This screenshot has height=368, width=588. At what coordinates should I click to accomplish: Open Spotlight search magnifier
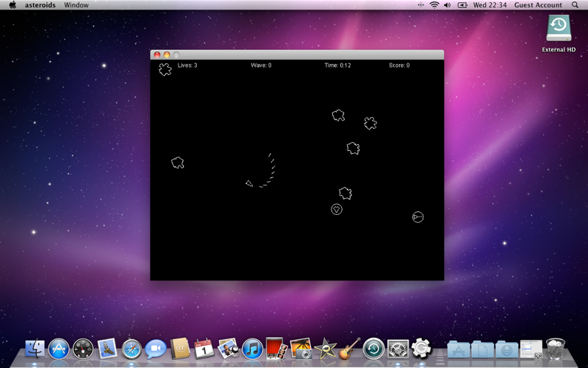tap(575, 5)
